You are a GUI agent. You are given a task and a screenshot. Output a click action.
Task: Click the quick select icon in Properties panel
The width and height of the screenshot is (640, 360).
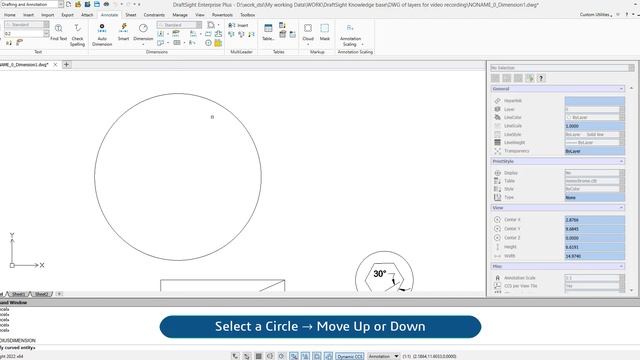pyautogui.click(x=529, y=78)
